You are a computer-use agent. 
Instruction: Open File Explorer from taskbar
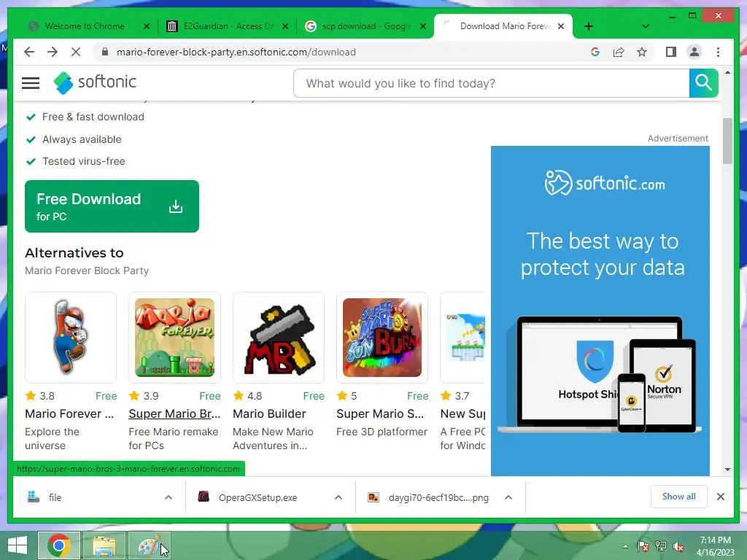coord(104,545)
